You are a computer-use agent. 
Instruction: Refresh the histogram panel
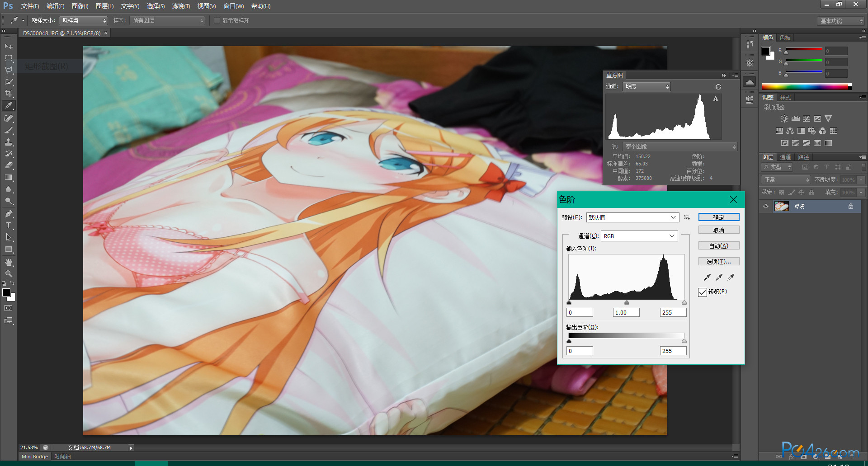(x=718, y=87)
